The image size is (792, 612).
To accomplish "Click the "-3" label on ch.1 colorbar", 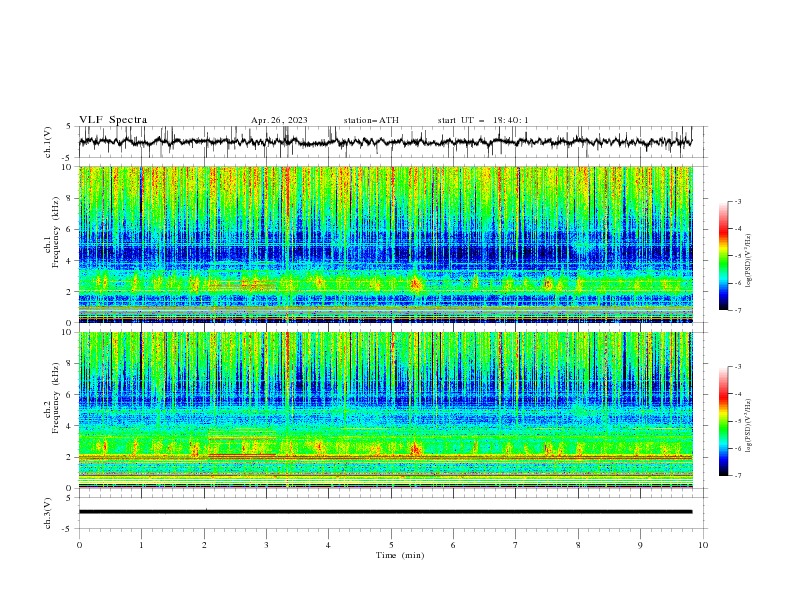I will (x=737, y=201).
